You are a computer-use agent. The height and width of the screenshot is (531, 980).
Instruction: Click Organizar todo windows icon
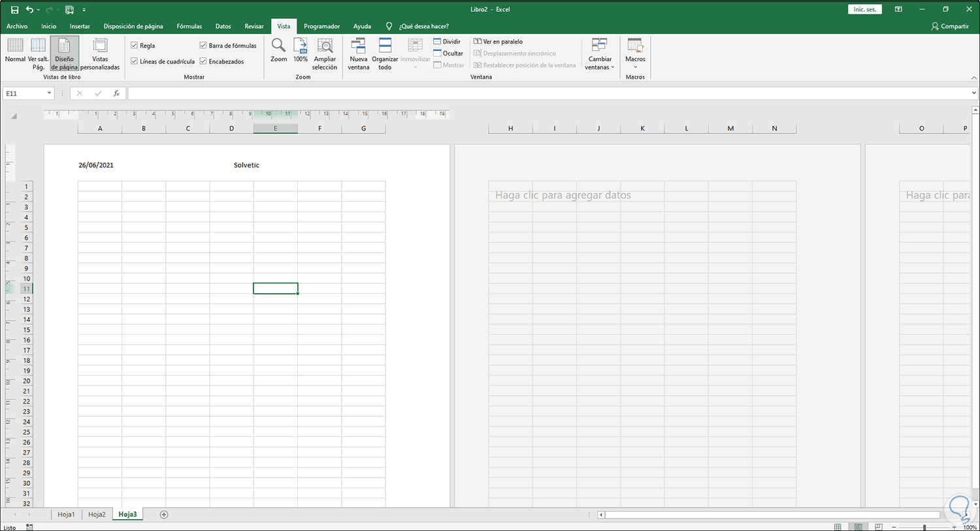(x=385, y=52)
